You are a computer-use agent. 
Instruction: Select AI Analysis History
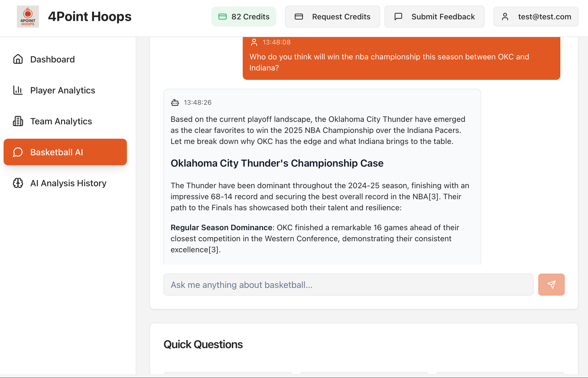pos(68,183)
